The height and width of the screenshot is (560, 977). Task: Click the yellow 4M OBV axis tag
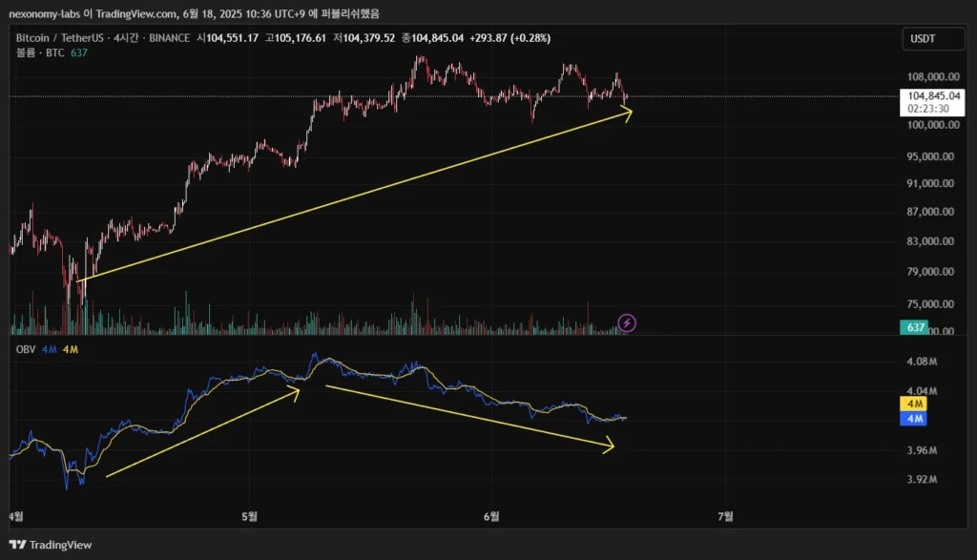[x=913, y=404]
